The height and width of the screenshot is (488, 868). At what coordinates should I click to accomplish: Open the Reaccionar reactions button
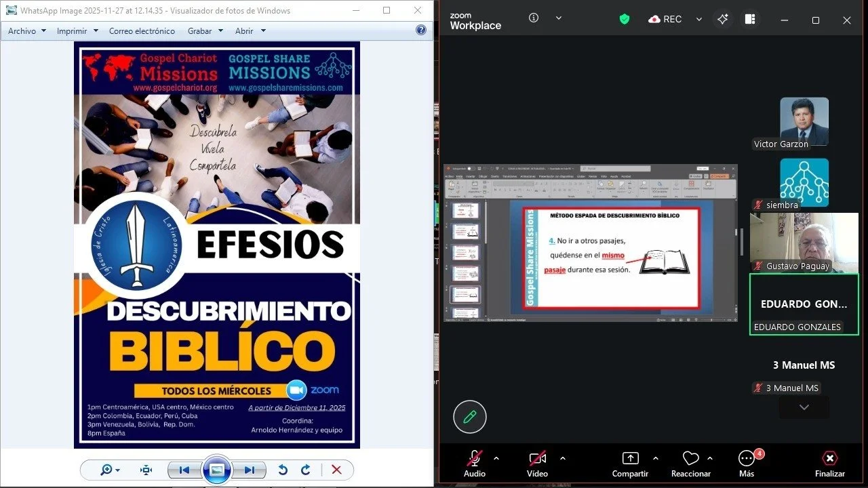(690, 464)
